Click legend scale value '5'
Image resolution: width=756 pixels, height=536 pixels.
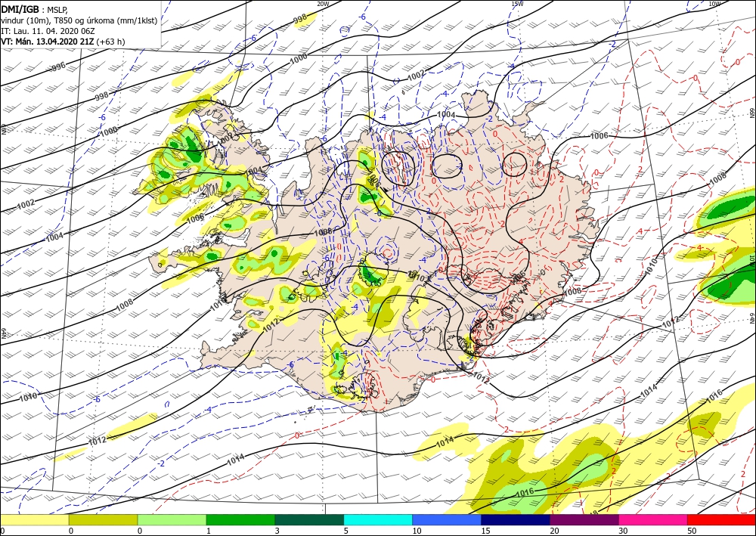[x=346, y=531]
